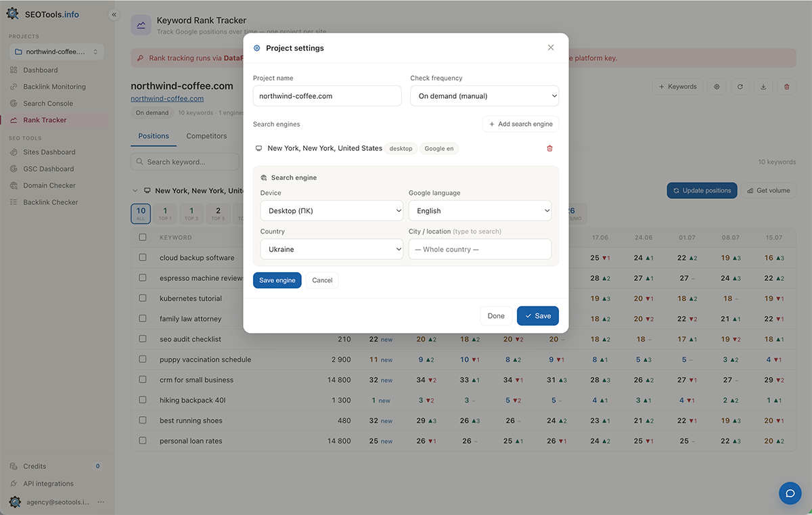
Task: Click Done in the Project settings dialog
Action: [x=496, y=316]
